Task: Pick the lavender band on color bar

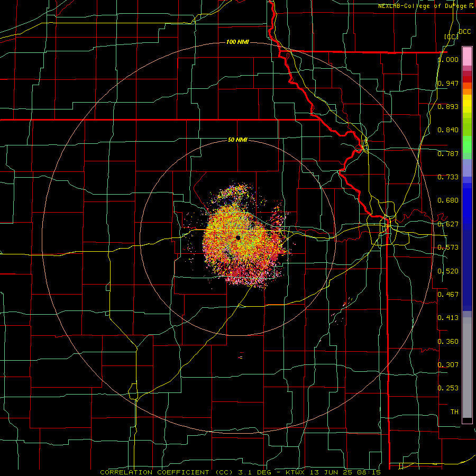Action: tap(467, 168)
